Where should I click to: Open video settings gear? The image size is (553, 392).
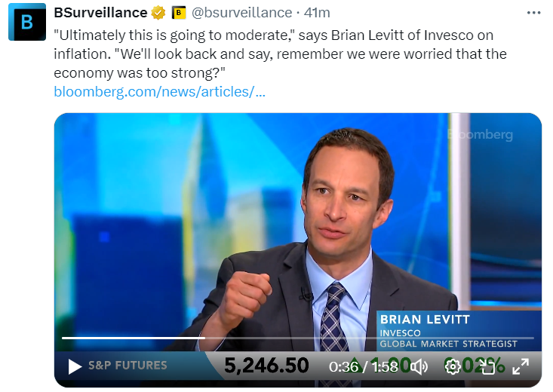pos(453,367)
